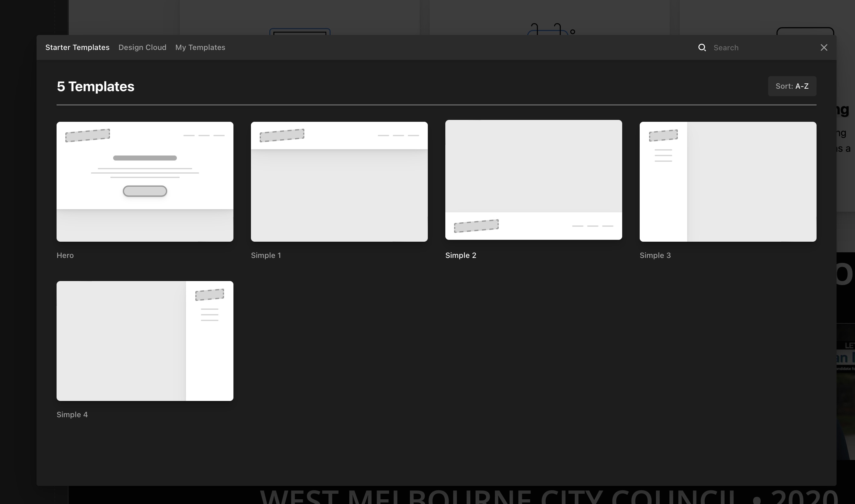This screenshot has width=855, height=504.
Task: Select the Simple 2 template thumbnail
Action: [533, 180]
